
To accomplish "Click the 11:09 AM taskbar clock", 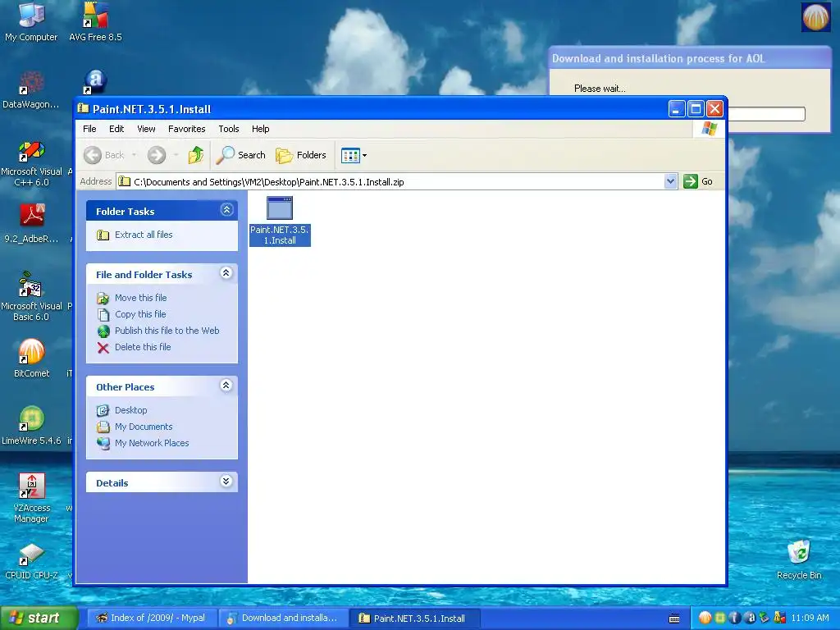I will (x=810, y=619).
